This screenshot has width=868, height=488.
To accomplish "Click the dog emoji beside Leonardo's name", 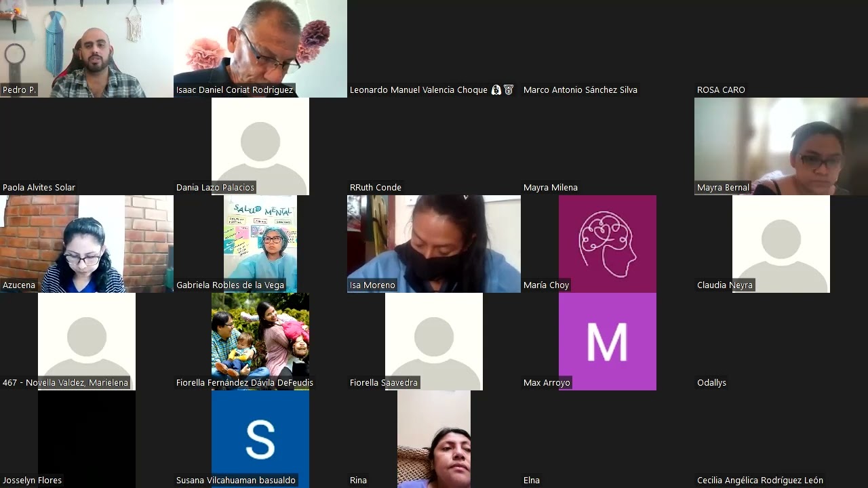I will [496, 89].
